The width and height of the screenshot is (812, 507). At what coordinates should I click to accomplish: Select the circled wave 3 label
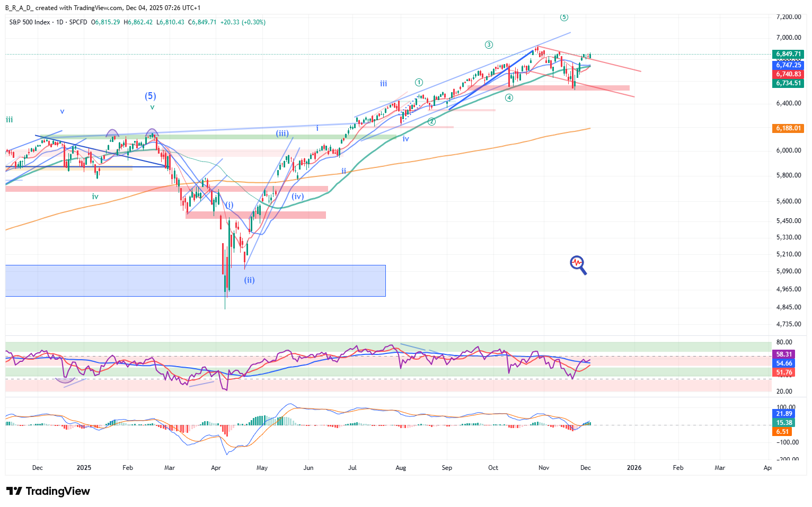coord(489,45)
